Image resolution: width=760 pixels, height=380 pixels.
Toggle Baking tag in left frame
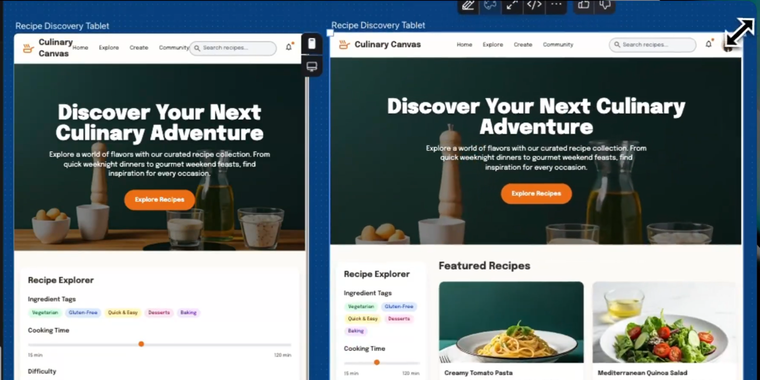pyautogui.click(x=189, y=313)
